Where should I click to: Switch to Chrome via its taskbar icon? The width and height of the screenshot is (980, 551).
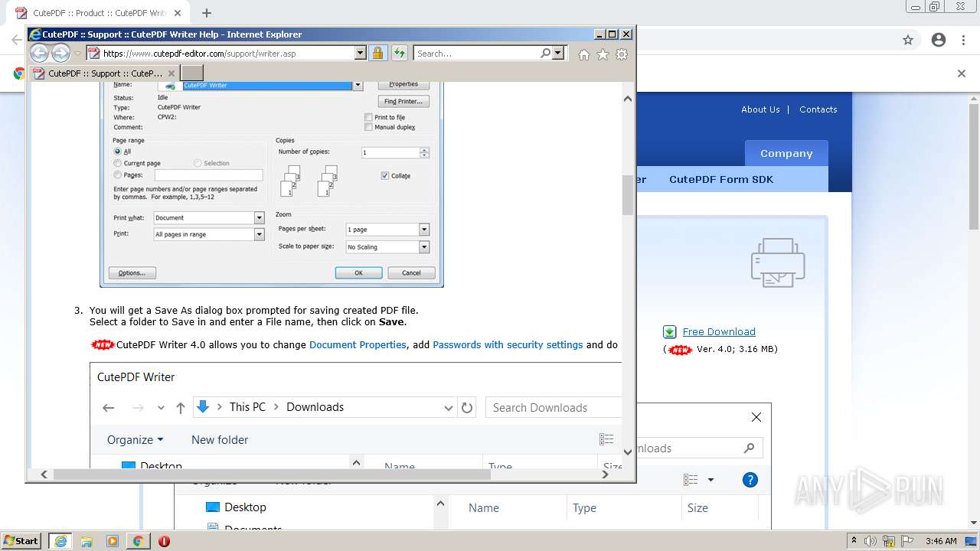coord(138,541)
